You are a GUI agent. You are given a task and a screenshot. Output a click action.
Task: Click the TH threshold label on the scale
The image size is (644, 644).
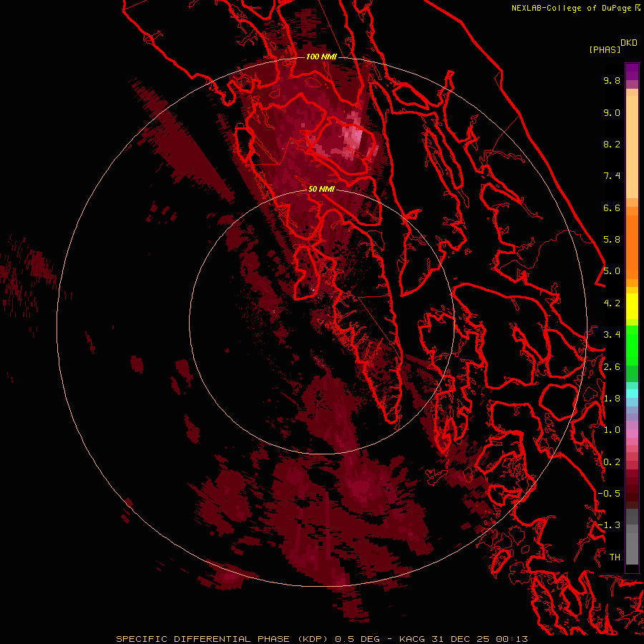(x=615, y=557)
